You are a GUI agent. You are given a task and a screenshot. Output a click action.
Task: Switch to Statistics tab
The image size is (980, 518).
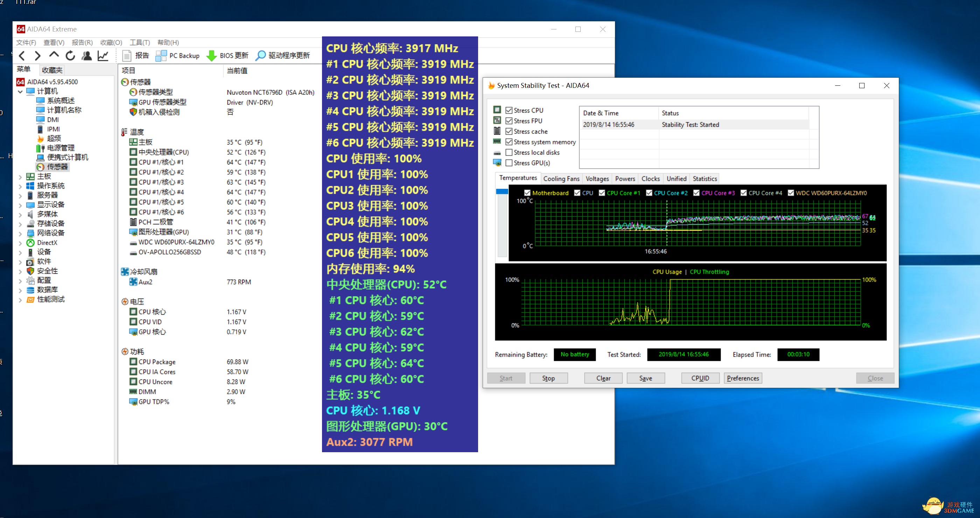[705, 179]
